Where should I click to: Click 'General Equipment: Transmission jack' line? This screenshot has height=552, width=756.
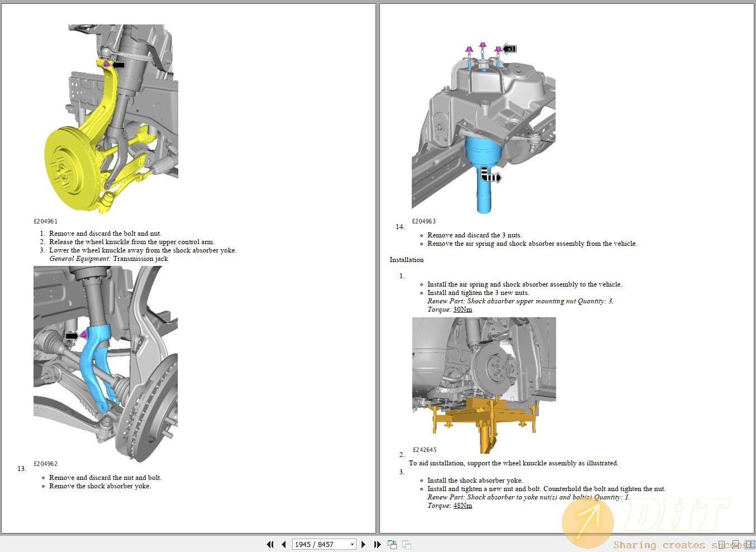pyautogui.click(x=108, y=259)
